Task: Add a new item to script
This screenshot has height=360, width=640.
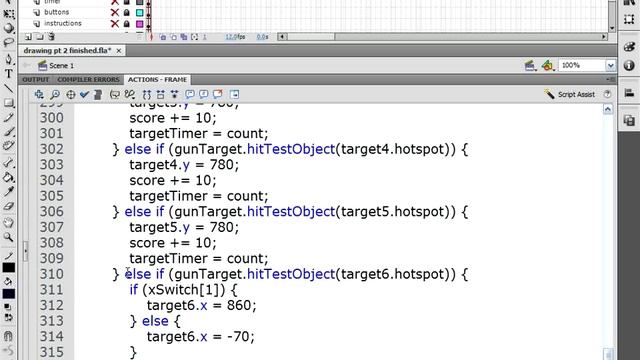Action: 39,95
